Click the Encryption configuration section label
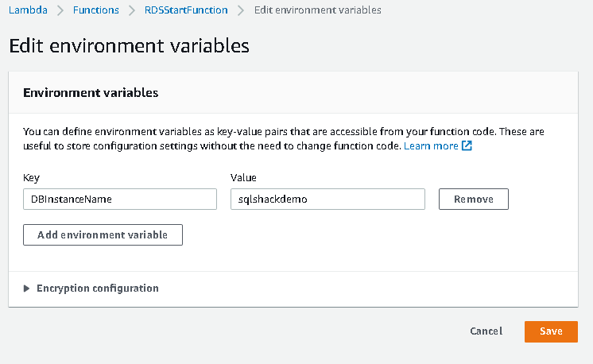The width and height of the screenshot is (593, 364). [98, 288]
